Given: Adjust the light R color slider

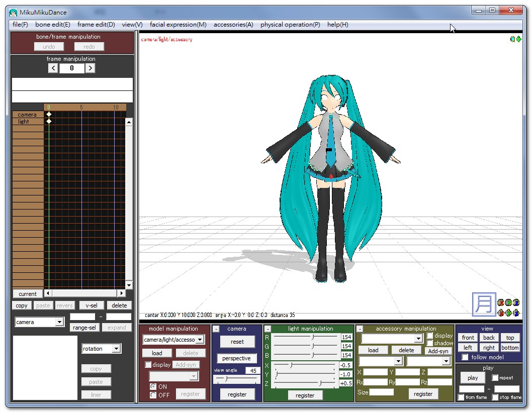Looking at the screenshot, I should (313, 337).
